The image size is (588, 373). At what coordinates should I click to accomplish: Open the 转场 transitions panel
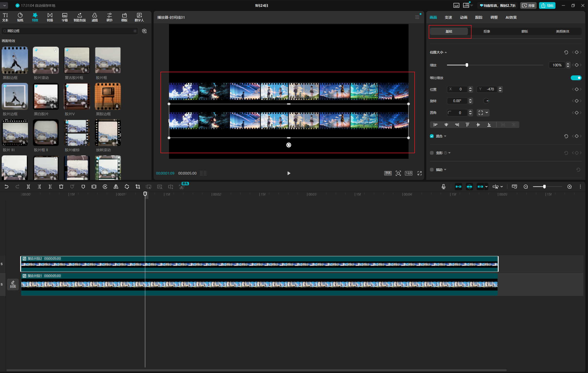coord(50,17)
